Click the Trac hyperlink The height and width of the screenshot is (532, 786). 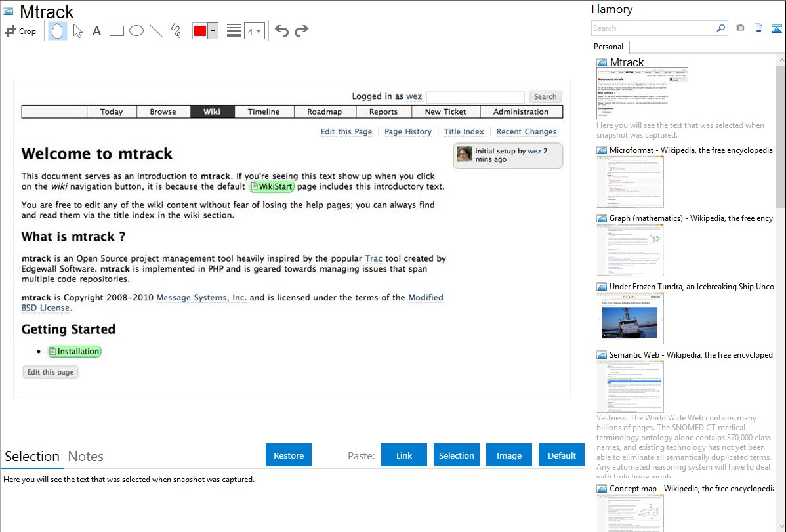tap(373, 258)
